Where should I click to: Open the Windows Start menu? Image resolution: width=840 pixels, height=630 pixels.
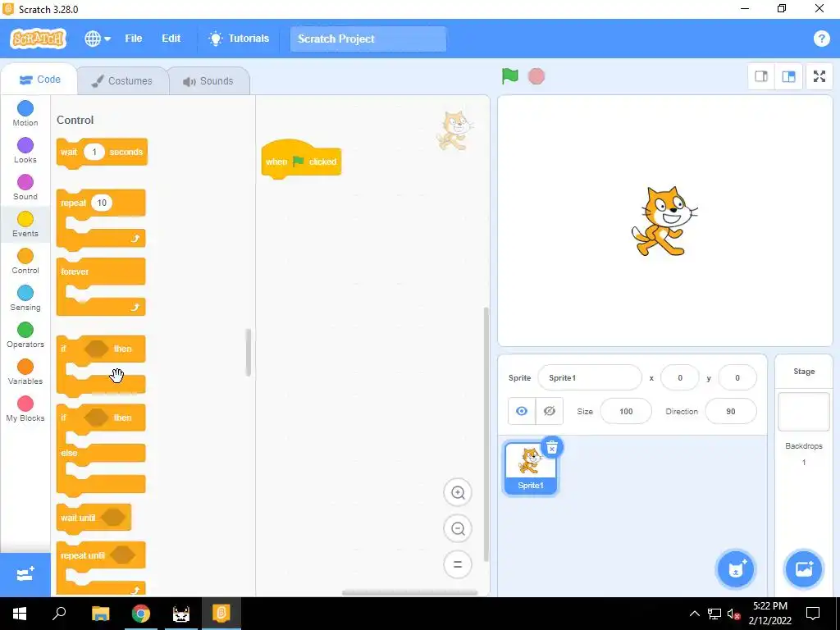click(x=20, y=614)
